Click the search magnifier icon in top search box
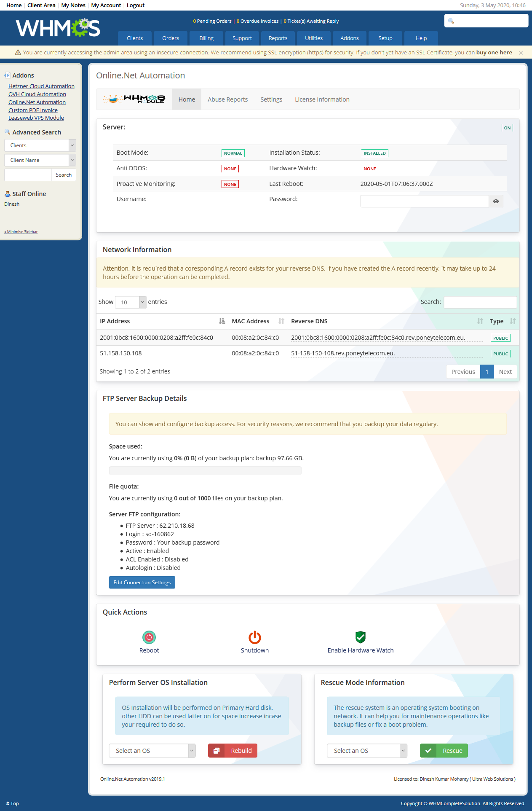 [x=451, y=21]
